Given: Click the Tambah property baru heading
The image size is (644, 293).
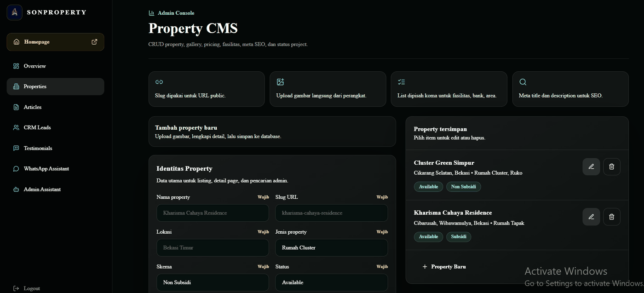Looking at the screenshot, I should click(x=186, y=127).
